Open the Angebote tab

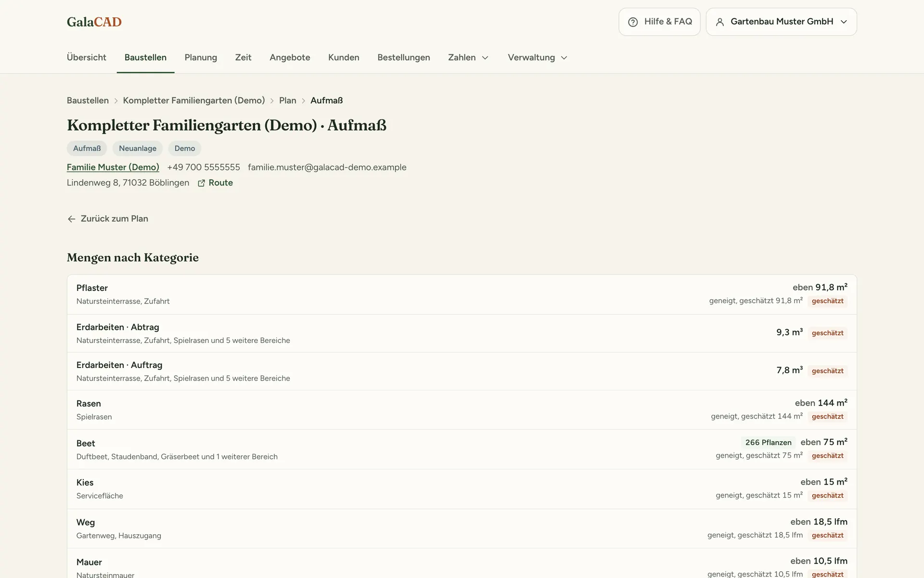click(290, 57)
